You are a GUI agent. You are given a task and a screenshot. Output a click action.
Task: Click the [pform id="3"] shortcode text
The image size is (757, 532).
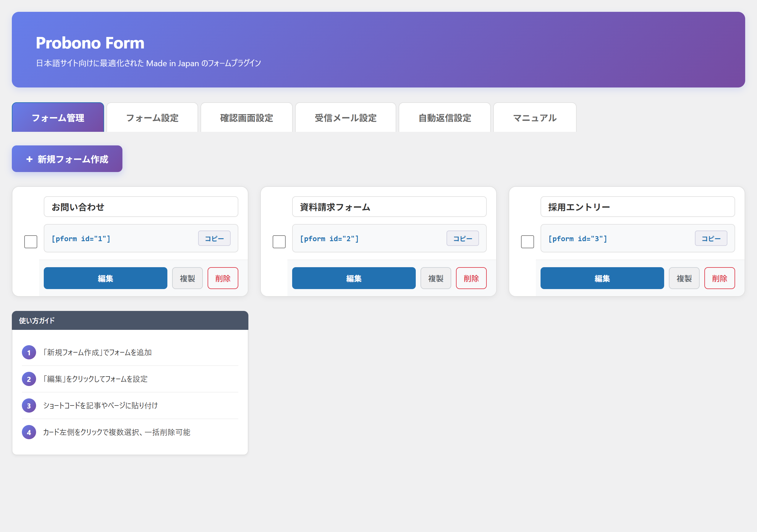coord(578,239)
